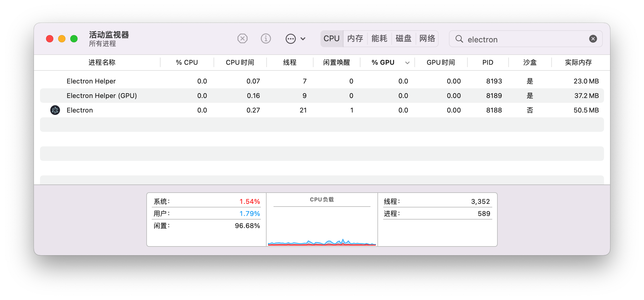Open the process info (i) icon

(266, 39)
